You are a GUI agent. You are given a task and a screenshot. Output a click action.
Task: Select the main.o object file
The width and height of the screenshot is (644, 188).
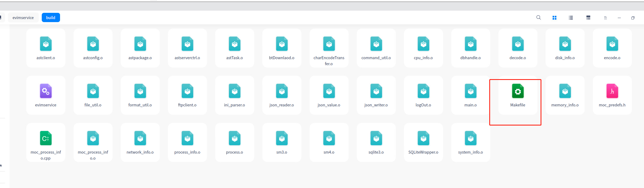click(x=470, y=95)
